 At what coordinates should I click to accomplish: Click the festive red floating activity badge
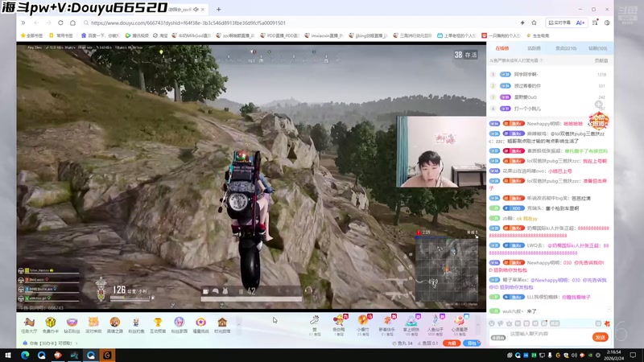(599, 121)
